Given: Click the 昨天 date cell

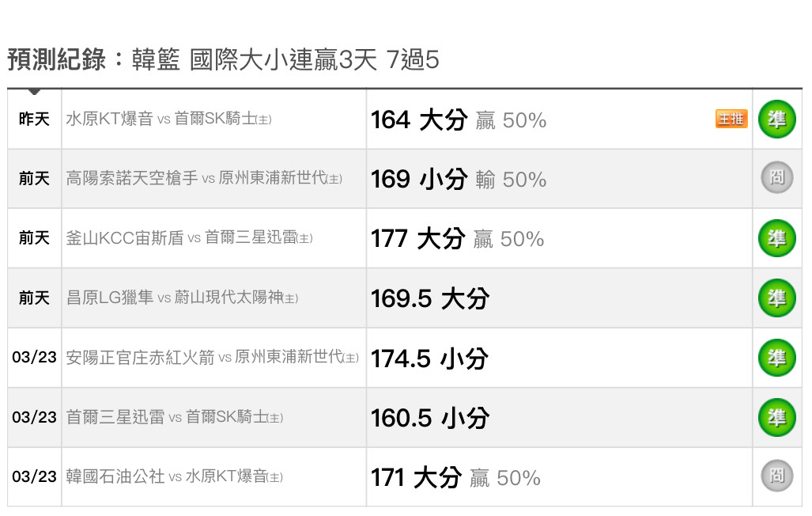Looking at the screenshot, I should click(34, 119).
